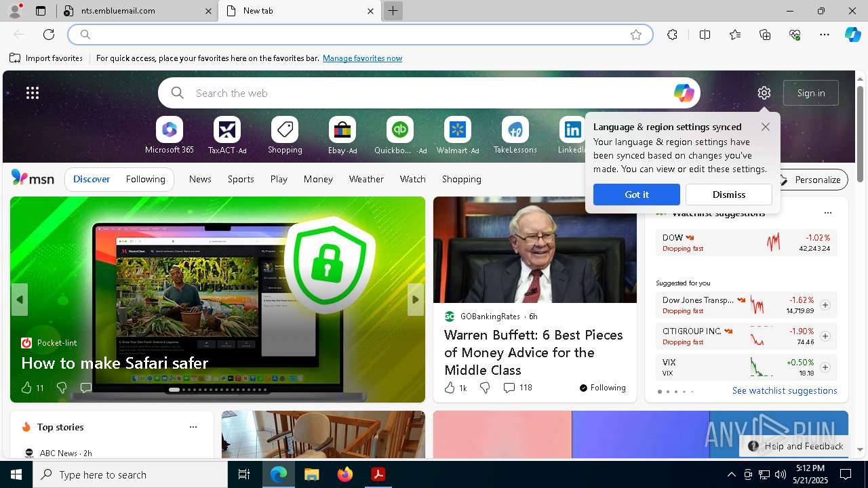This screenshot has height=488, width=868.
Task: Open See watchlist suggestions link
Action: coord(785,390)
